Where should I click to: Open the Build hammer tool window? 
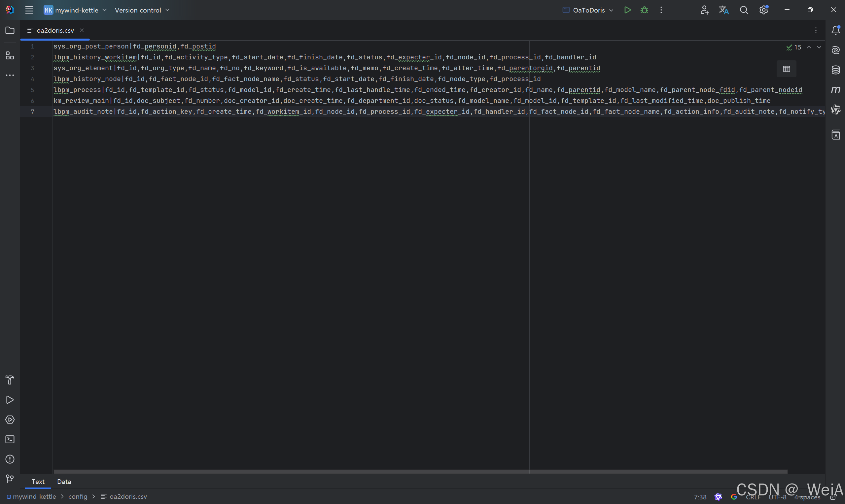pyautogui.click(x=10, y=380)
